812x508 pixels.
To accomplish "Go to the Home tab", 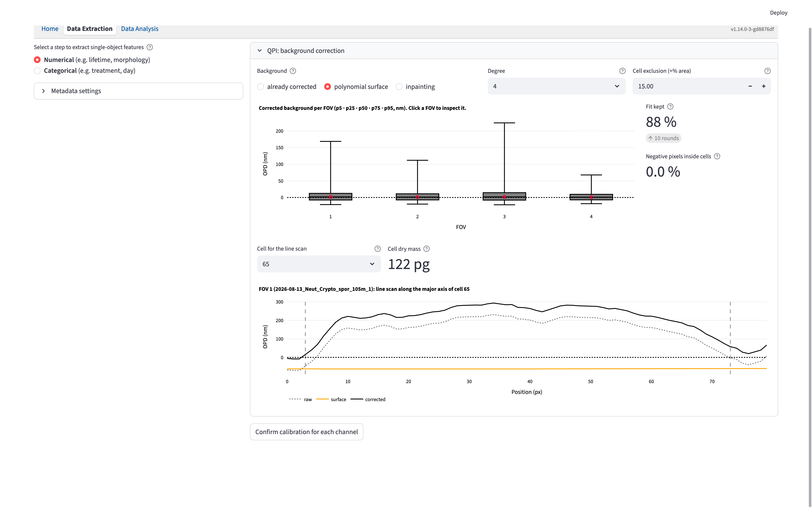I will tap(50, 29).
